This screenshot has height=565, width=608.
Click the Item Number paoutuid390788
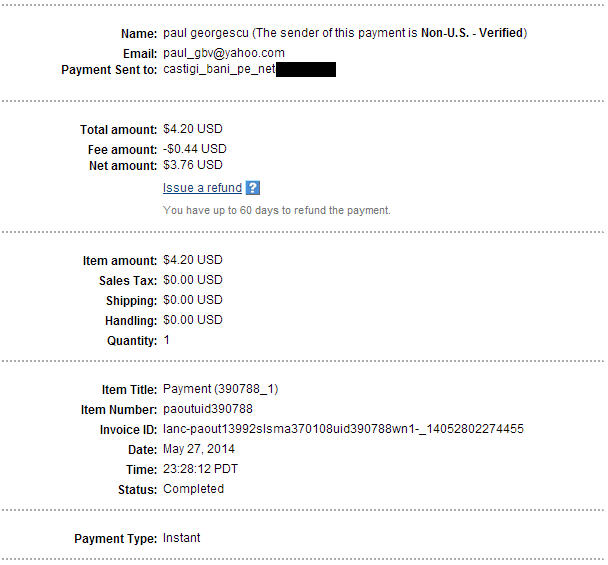click(208, 409)
